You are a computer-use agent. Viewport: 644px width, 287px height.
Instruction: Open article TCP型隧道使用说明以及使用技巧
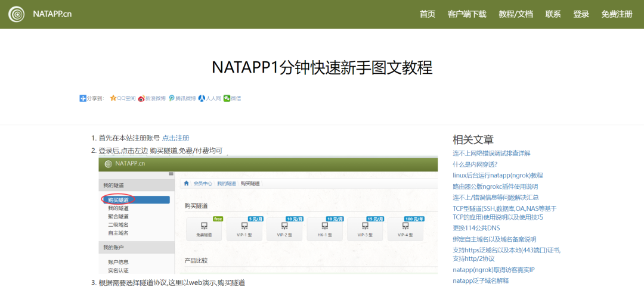505,213
